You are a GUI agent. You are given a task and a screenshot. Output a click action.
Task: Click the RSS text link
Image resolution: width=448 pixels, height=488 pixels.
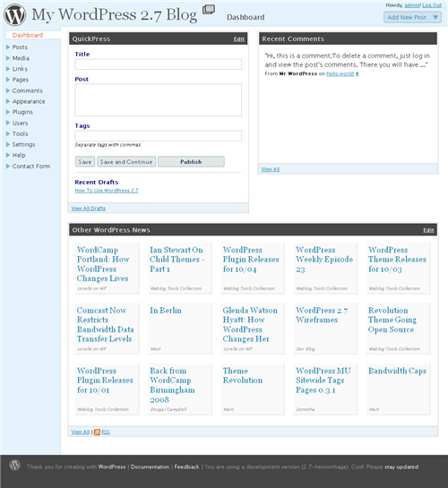106,432
